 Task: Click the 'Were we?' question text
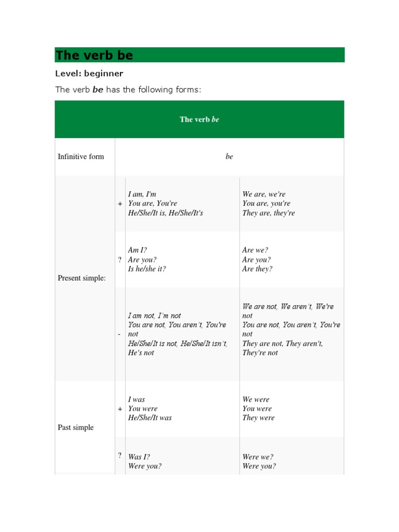[258, 457]
